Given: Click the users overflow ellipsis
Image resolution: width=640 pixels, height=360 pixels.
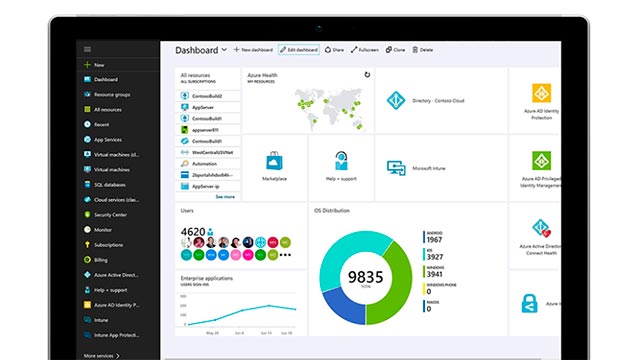Looking at the screenshot, I should pyautogui.click(x=285, y=255).
